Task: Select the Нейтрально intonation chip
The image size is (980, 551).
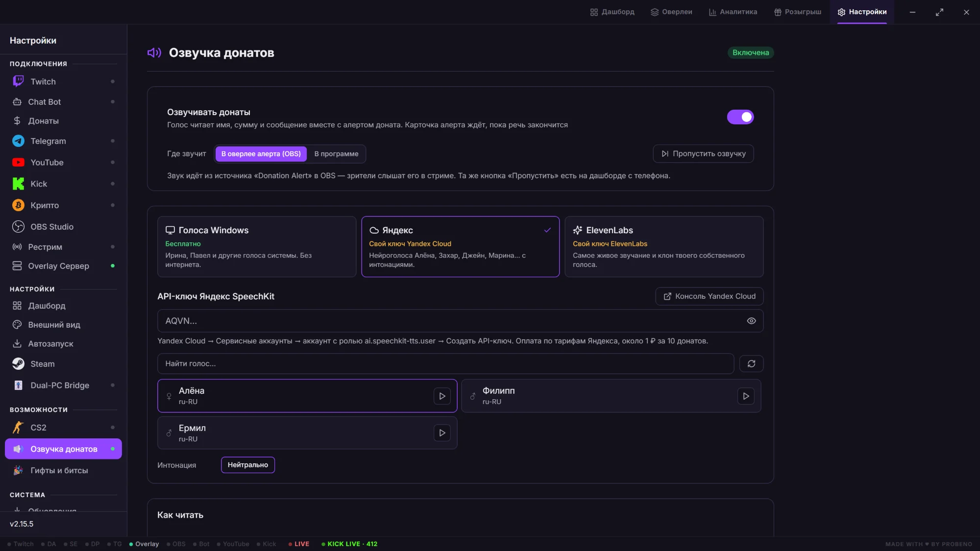Action: pyautogui.click(x=248, y=465)
